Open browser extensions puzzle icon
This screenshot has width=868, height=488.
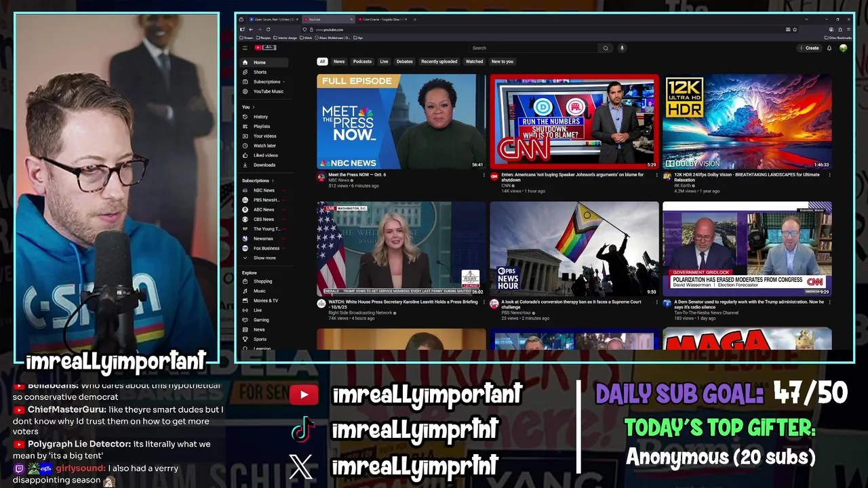(840, 30)
